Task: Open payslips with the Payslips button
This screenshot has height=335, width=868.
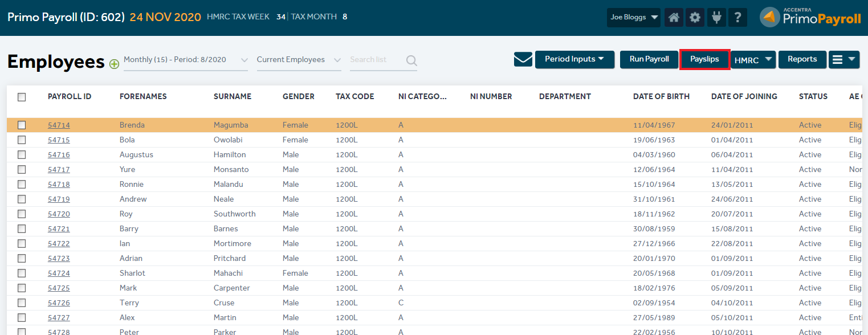Action: (x=704, y=59)
